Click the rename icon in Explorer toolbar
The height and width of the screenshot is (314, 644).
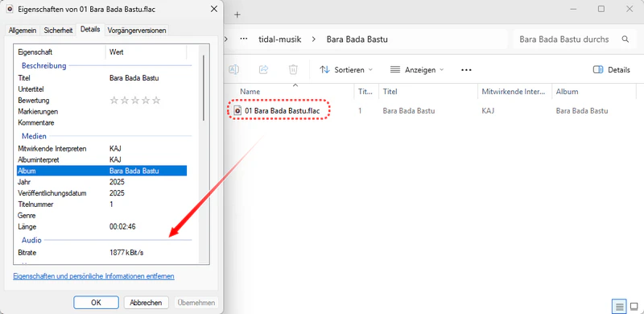pyautogui.click(x=233, y=69)
